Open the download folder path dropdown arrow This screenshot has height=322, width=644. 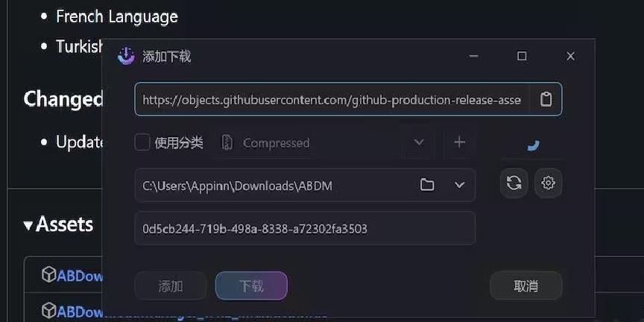(459, 185)
